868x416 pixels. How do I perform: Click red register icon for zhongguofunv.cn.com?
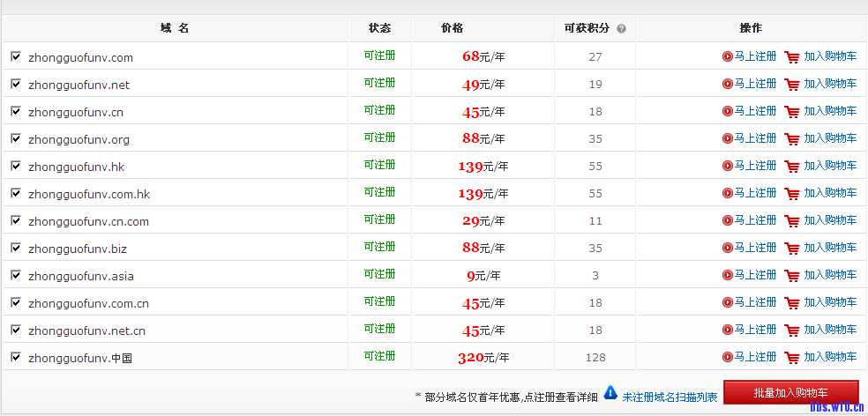tap(728, 220)
